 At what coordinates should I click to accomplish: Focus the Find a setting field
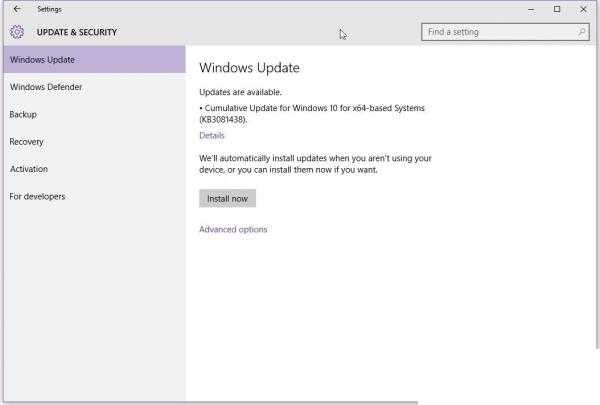pyautogui.click(x=505, y=32)
